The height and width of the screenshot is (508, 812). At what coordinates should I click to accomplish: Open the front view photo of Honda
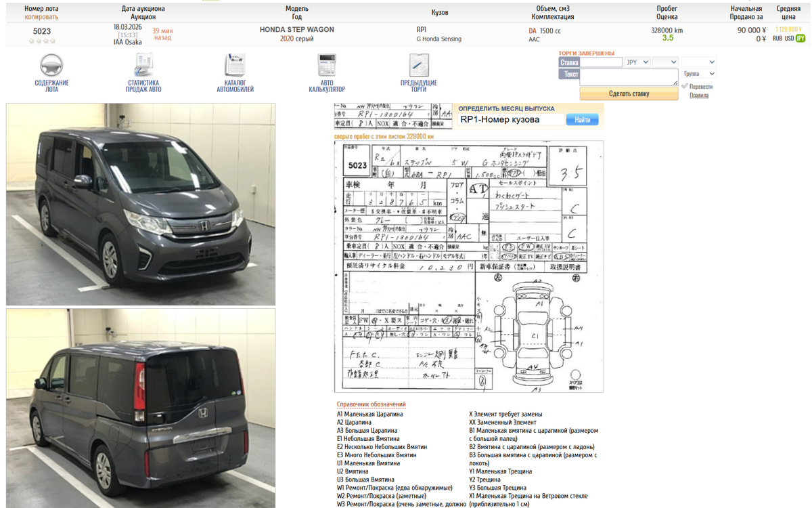click(141, 204)
